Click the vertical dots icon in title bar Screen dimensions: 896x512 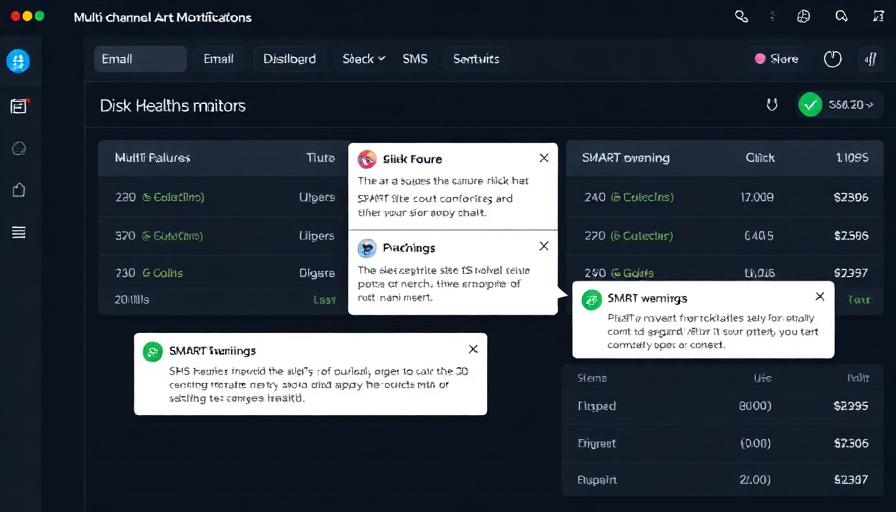[x=773, y=17]
